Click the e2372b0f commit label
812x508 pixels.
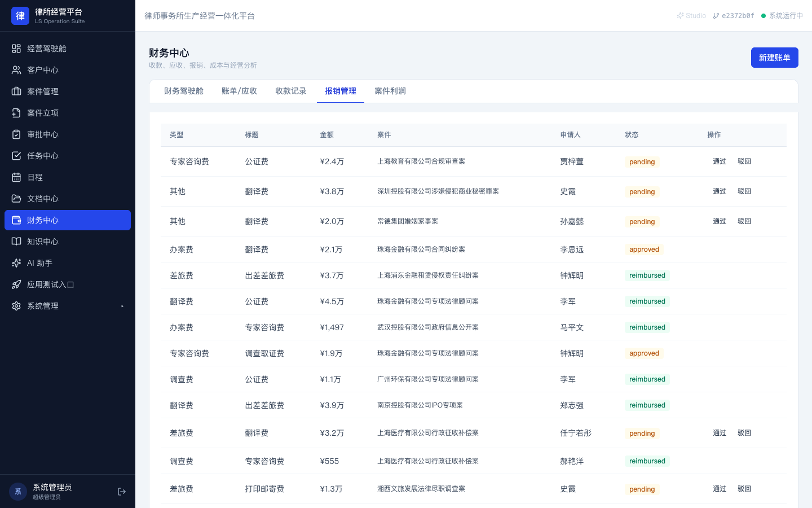734,16
